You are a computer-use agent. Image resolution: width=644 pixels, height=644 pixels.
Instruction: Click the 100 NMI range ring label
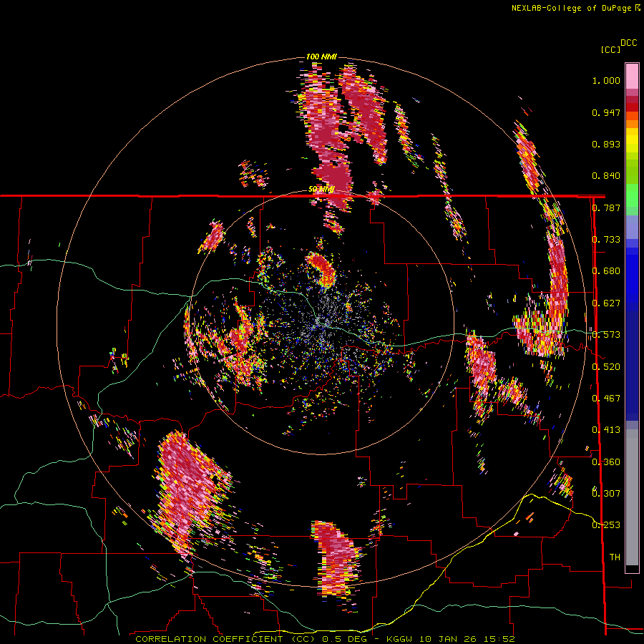point(321,57)
